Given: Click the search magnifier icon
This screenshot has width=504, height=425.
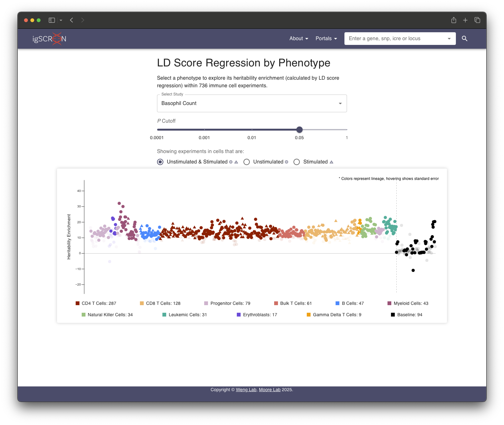Looking at the screenshot, I should point(464,39).
